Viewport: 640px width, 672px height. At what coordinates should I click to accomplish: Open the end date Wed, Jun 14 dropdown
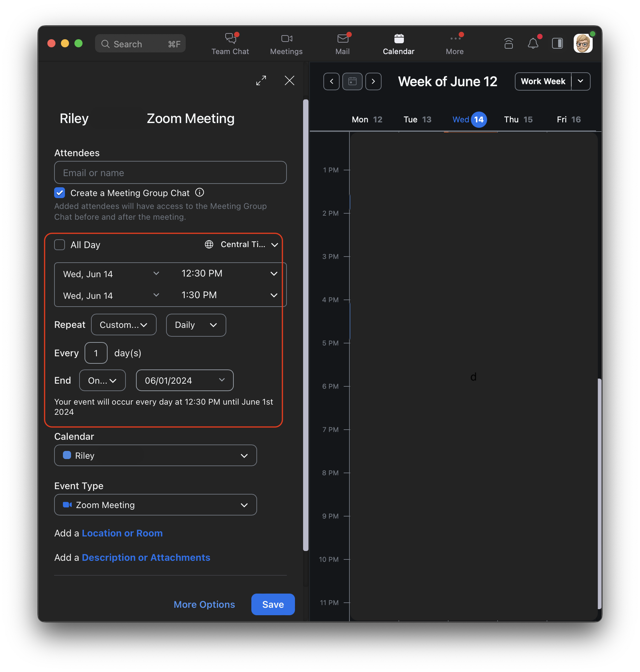tap(111, 295)
